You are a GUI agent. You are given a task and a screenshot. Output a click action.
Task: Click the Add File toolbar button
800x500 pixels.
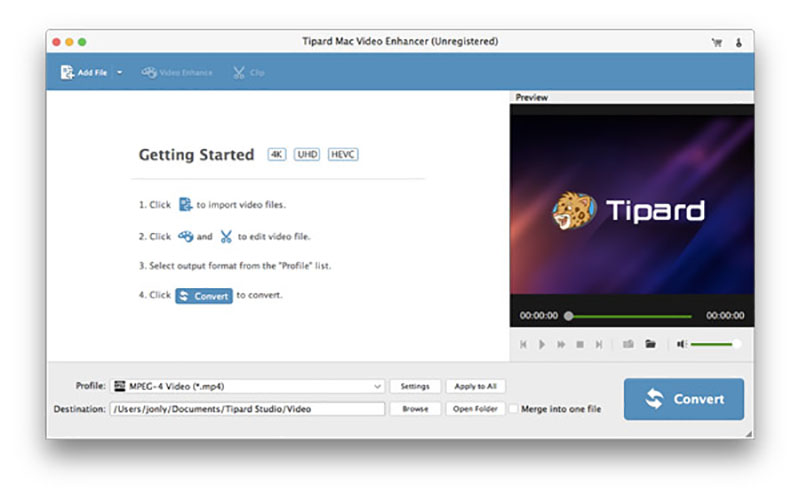tap(84, 72)
